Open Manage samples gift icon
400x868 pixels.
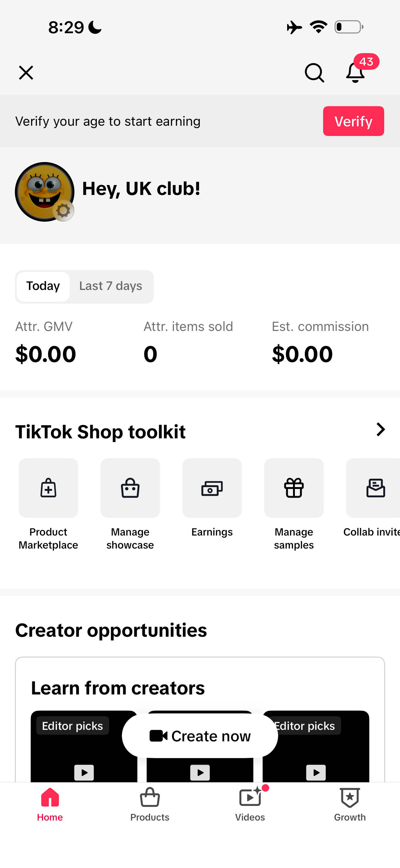[x=294, y=488]
